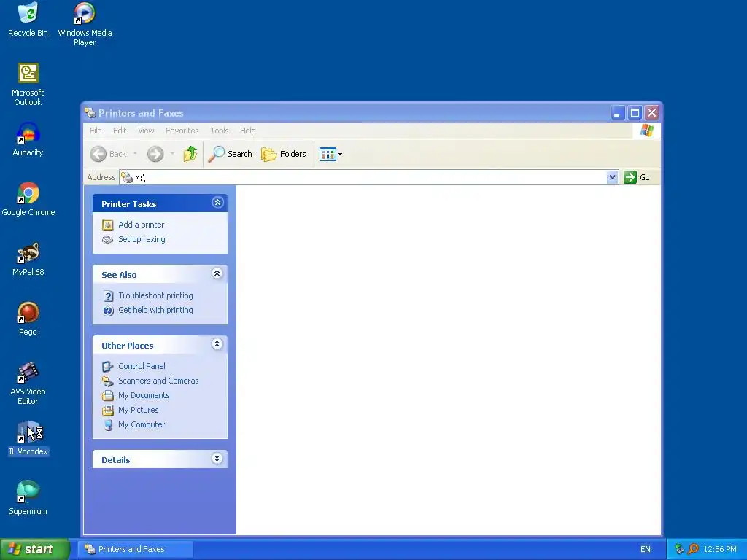
Task: Launch Windows Media Player shortcut
Action: point(85,24)
